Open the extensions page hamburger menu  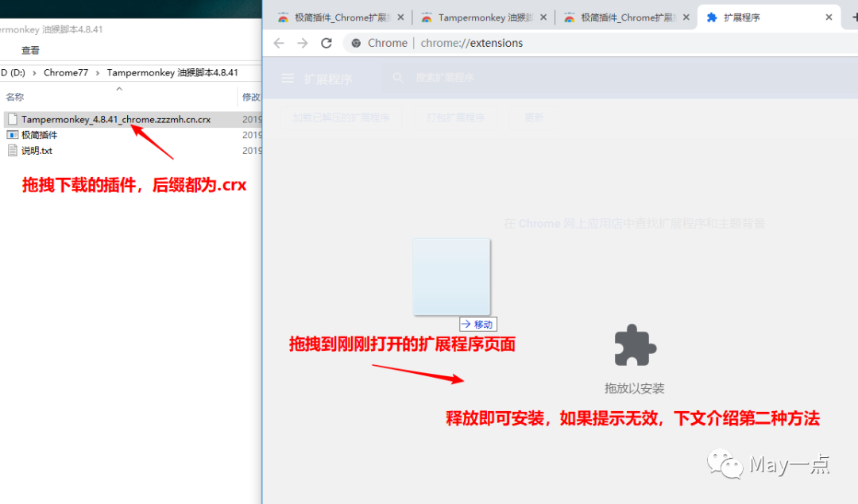click(288, 78)
